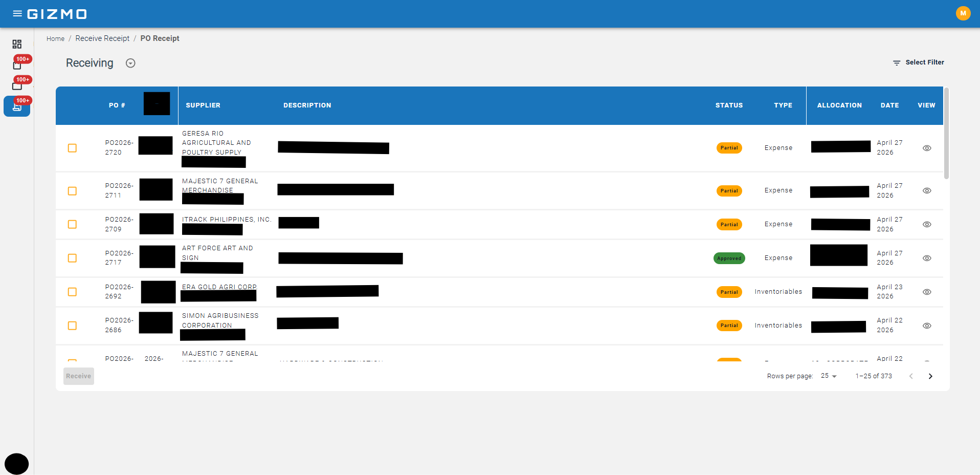The width and height of the screenshot is (980, 475).
Task: Tick the checkbox for PO2026-2709
Action: (72, 224)
